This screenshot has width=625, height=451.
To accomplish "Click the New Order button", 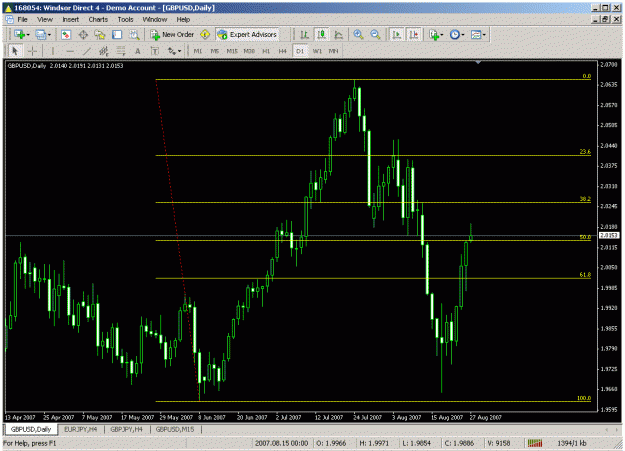I will click(x=173, y=35).
